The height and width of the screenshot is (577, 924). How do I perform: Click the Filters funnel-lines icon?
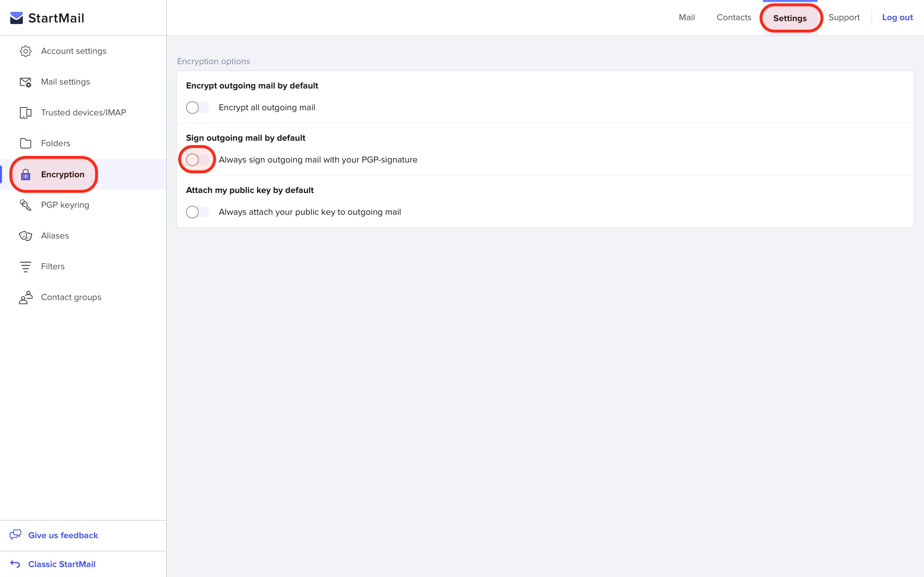click(26, 266)
